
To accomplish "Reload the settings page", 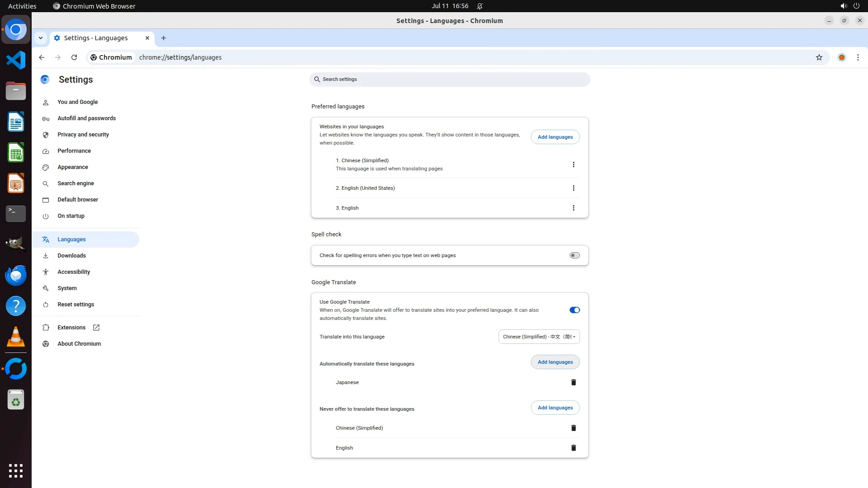I will coord(74,57).
